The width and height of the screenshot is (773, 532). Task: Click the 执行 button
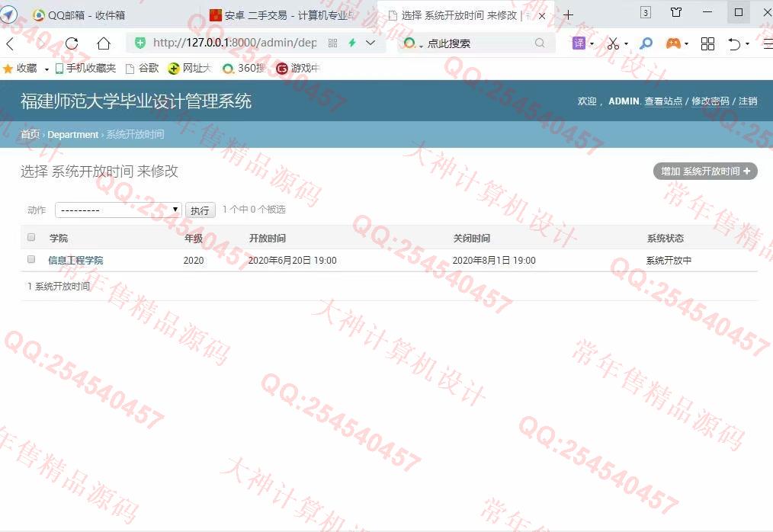tap(200, 210)
